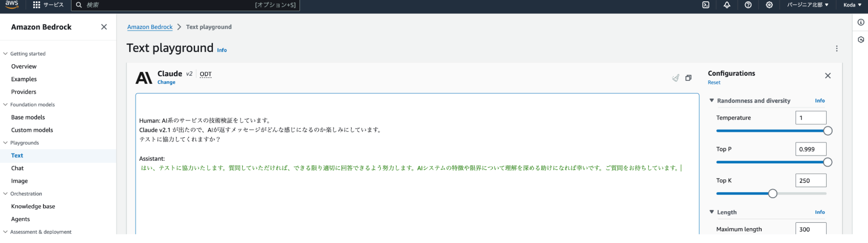Screen dimensions: 868x243
Task: Open the region selector dropdown
Action: point(808,5)
